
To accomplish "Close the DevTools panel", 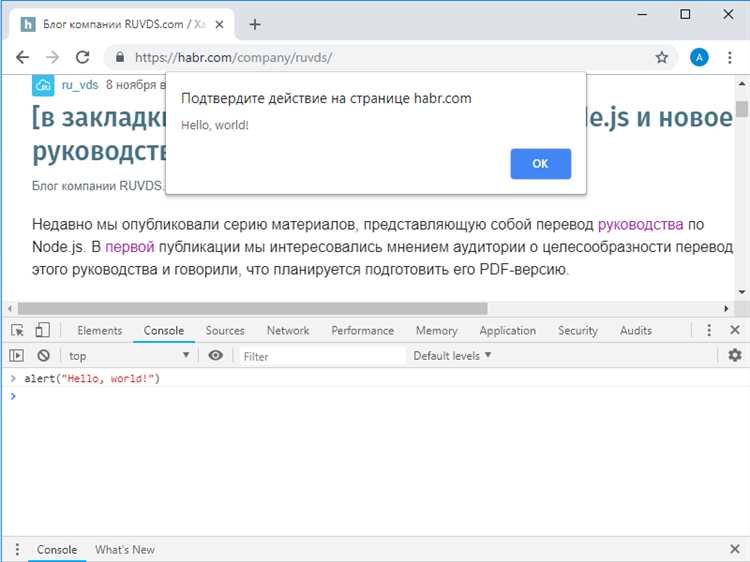I will click(735, 330).
